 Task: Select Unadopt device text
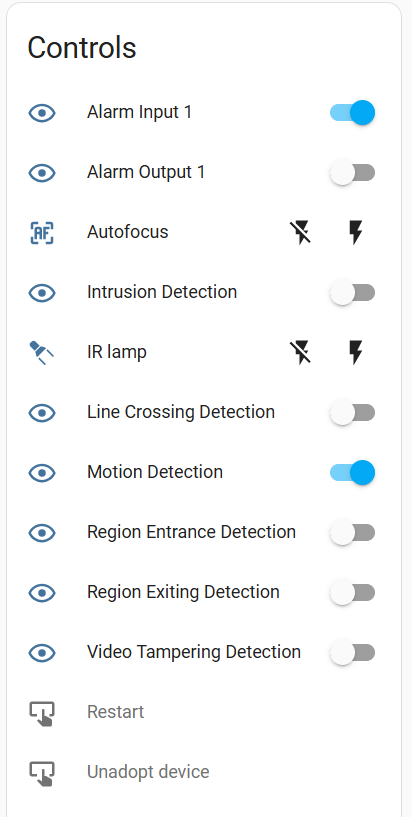pyautogui.click(x=148, y=772)
